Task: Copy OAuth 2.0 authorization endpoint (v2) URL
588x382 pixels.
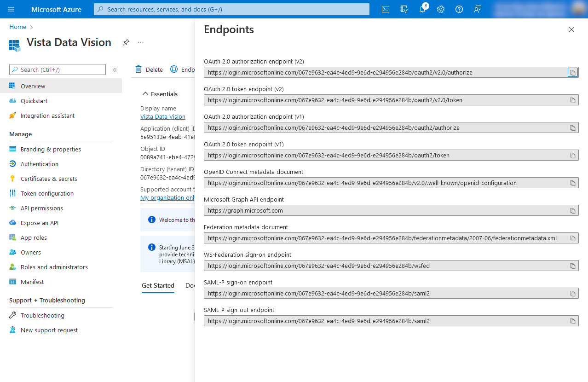Action: (x=573, y=72)
